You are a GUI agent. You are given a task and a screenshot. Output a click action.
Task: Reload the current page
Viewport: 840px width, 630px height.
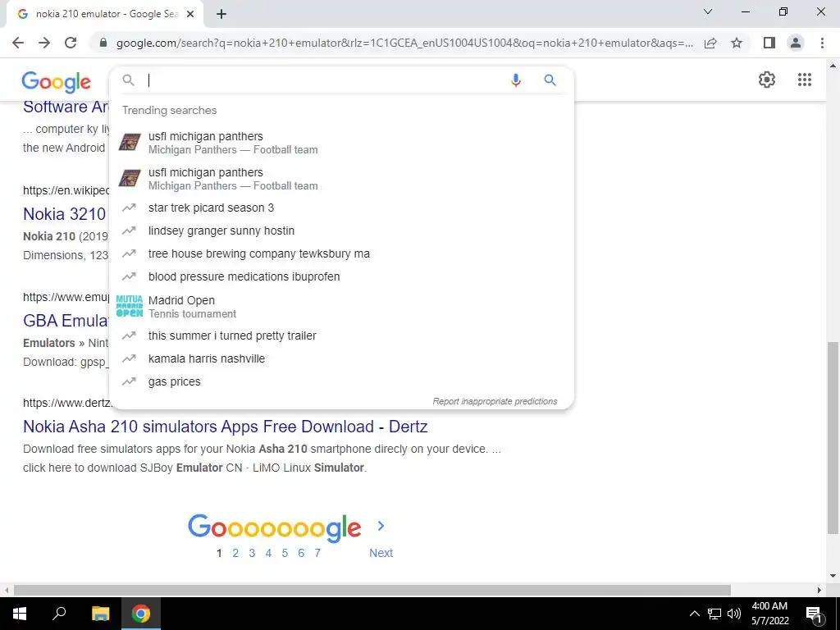pos(71,43)
